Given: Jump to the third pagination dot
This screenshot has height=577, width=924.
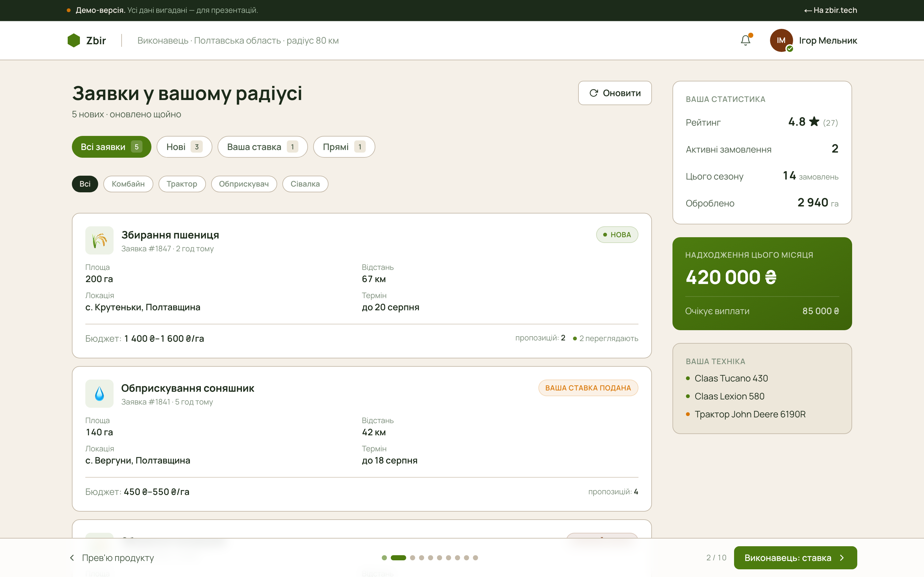Looking at the screenshot, I should (x=412, y=557).
